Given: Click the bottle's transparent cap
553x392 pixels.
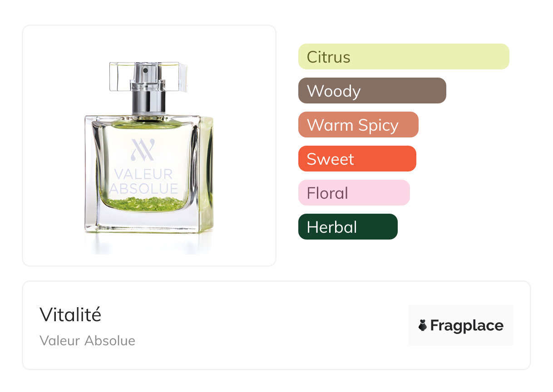Looking at the screenshot, I should pos(148,76).
